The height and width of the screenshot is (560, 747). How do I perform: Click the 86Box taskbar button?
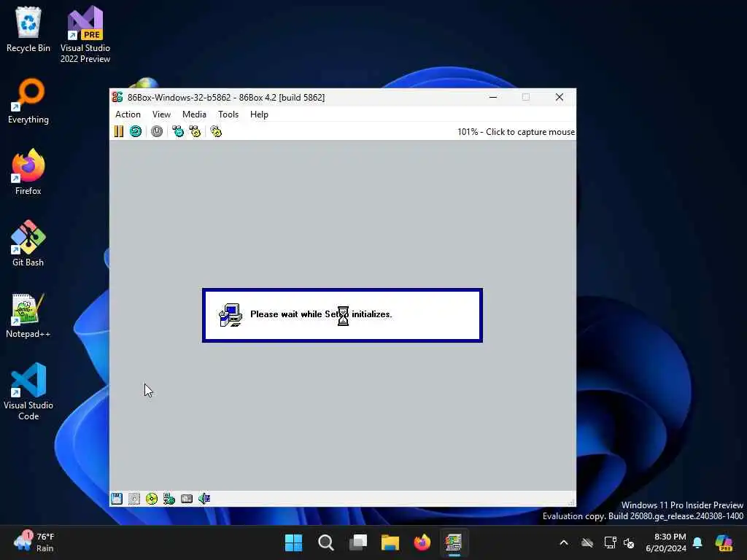click(454, 542)
